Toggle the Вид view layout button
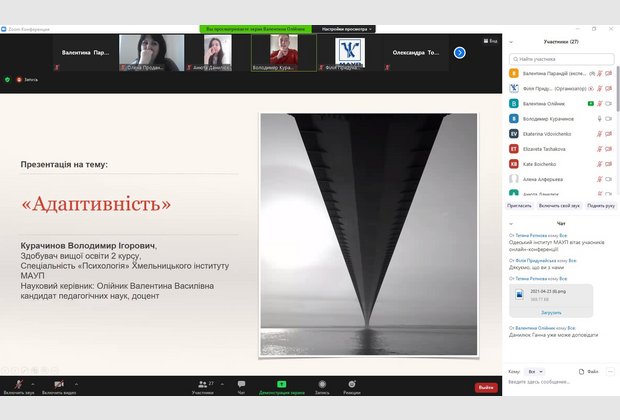This screenshot has width=620, height=420. pyautogui.click(x=490, y=41)
